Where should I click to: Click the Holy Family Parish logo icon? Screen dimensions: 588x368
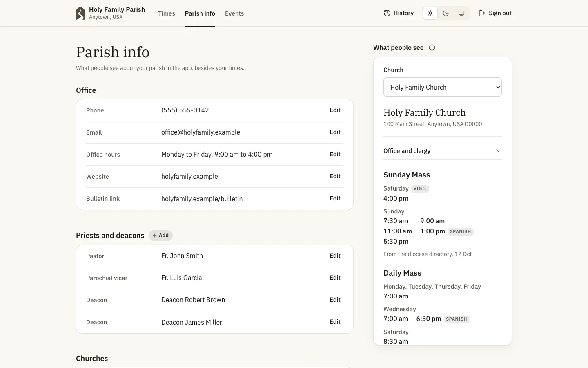tap(80, 13)
